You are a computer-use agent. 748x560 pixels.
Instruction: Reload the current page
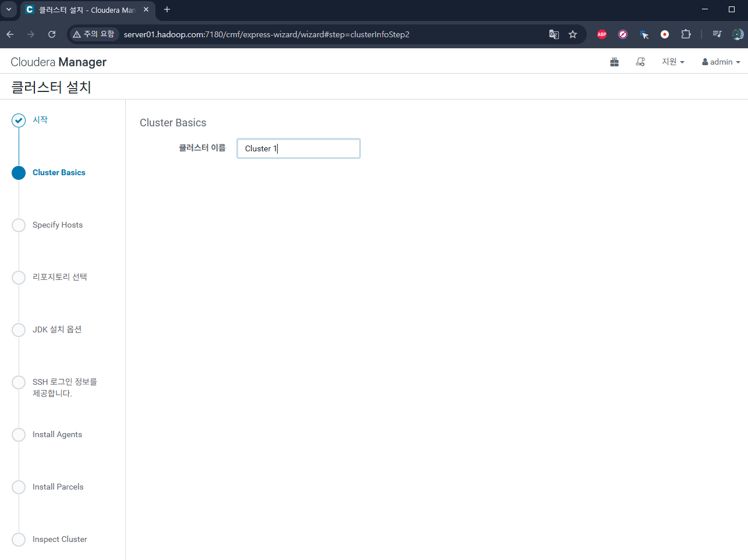52,34
